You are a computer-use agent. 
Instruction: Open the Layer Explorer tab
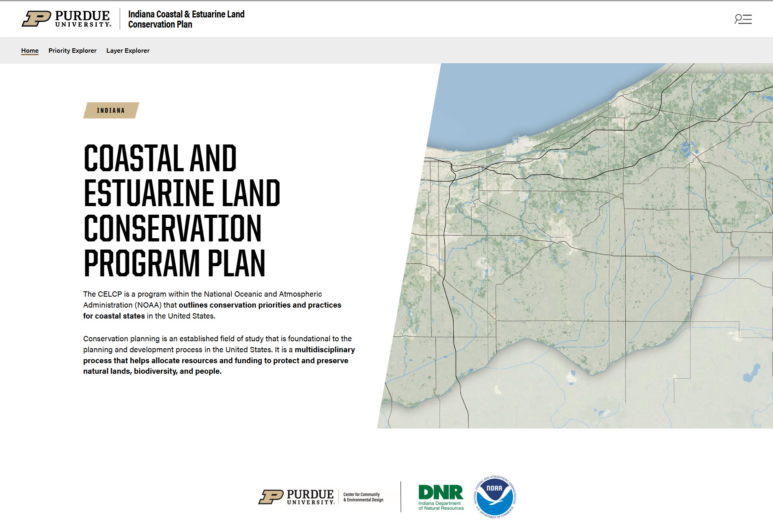click(128, 50)
